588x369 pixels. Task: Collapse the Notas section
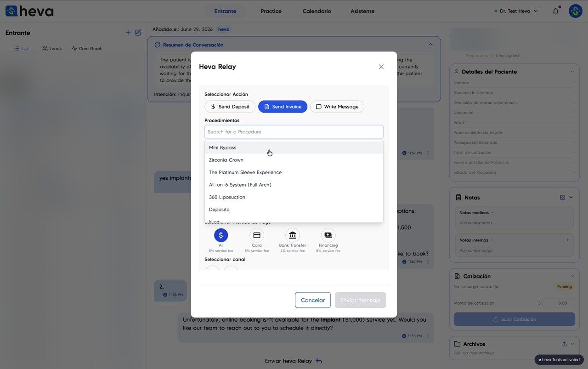pyautogui.click(x=571, y=198)
